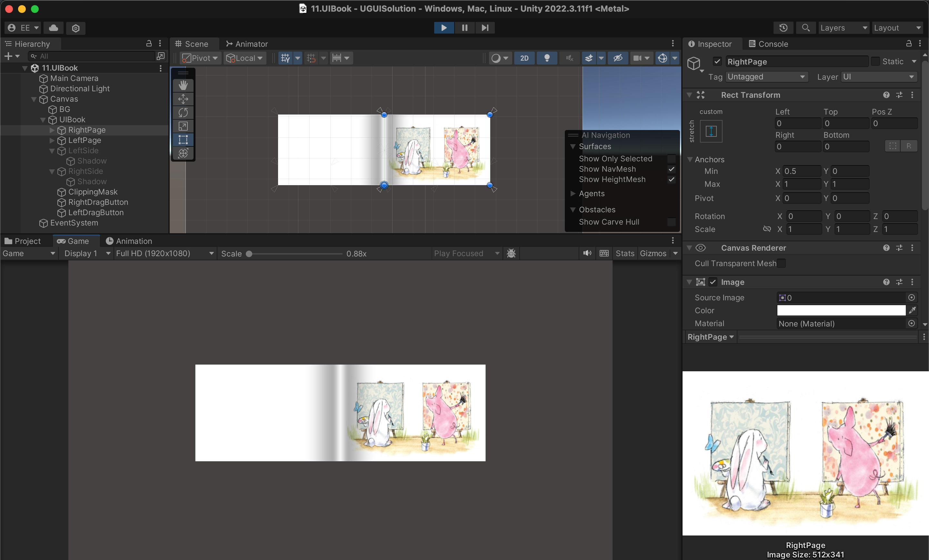
Task: Open increment snapping ruler icon
Action: pyautogui.click(x=337, y=58)
